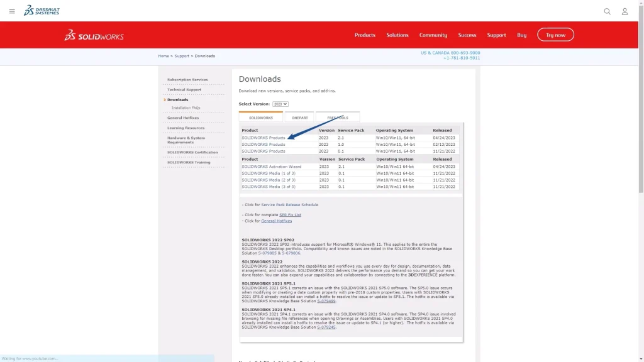Image resolution: width=644 pixels, height=362 pixels.
Task: Open knowledge base solution S-079805
Action: (x=267, y=253)
